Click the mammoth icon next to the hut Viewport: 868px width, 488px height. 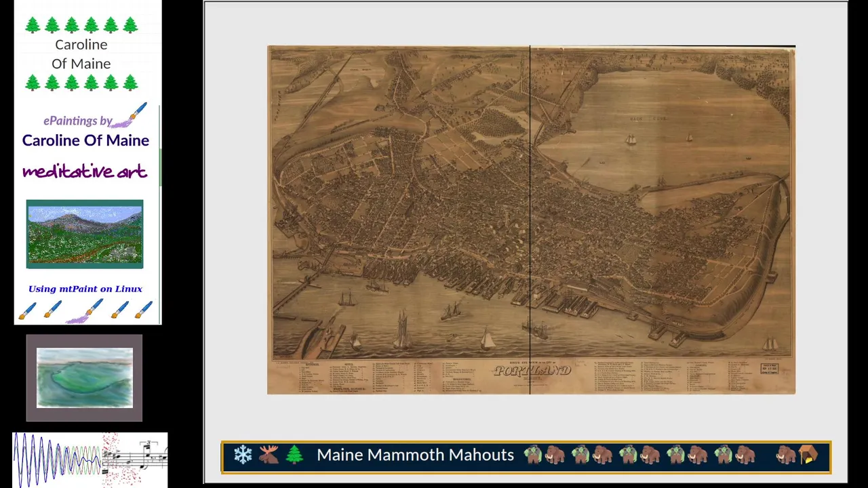coord(786,455)
